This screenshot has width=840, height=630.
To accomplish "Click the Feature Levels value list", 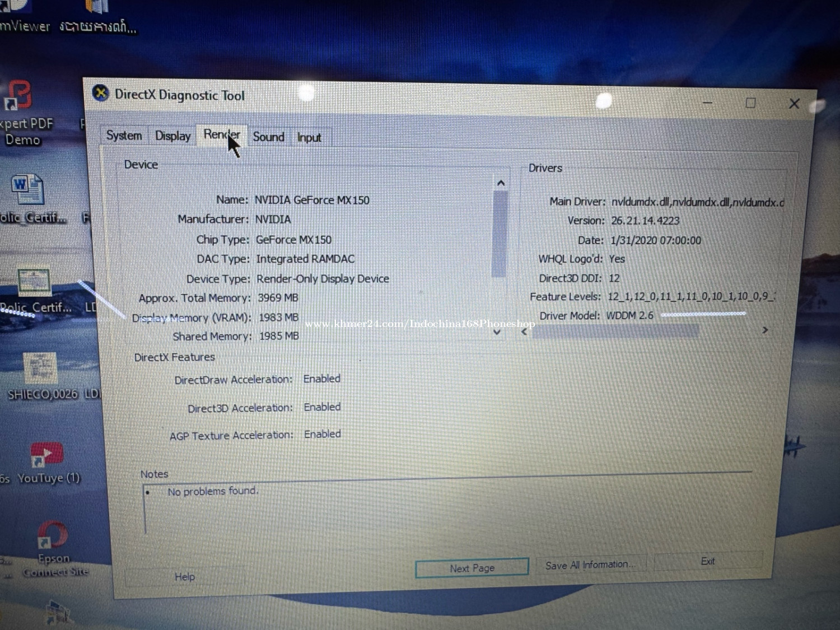I will point(691,296).
